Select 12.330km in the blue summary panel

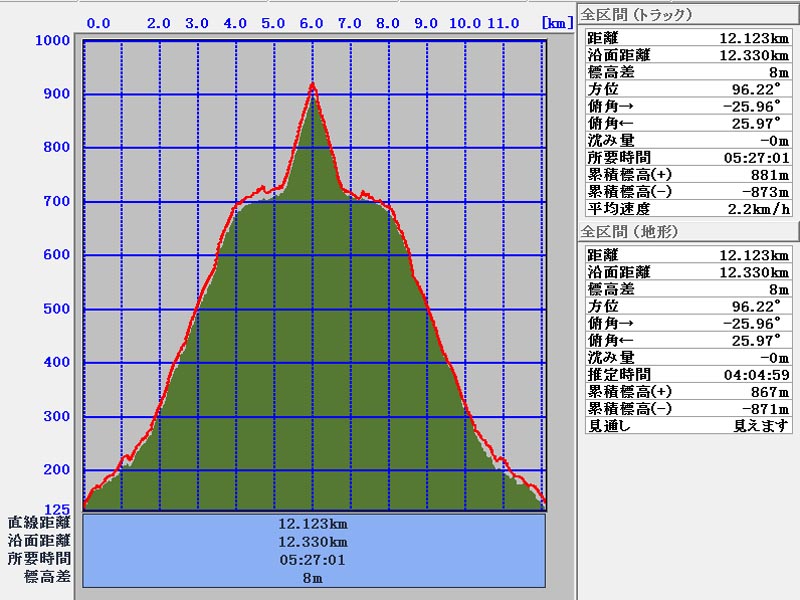click(x=313, y=541)
